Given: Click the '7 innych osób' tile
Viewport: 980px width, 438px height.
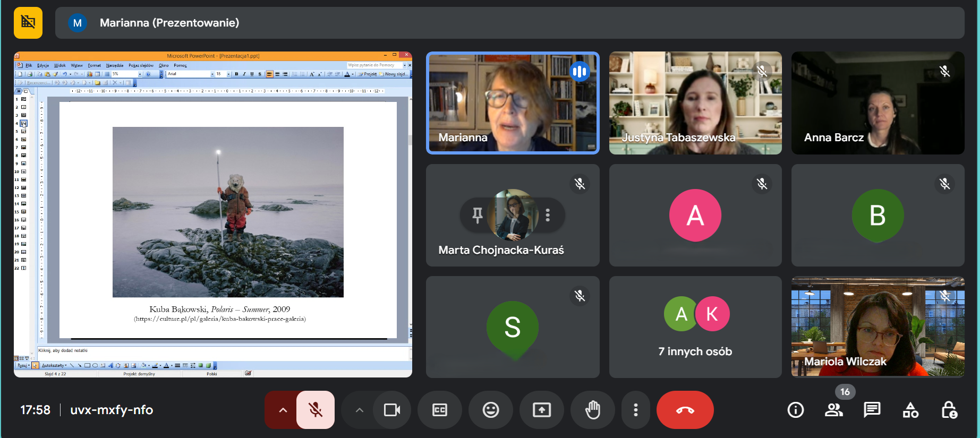Looking at the screenshot, I should pos(695,327).
